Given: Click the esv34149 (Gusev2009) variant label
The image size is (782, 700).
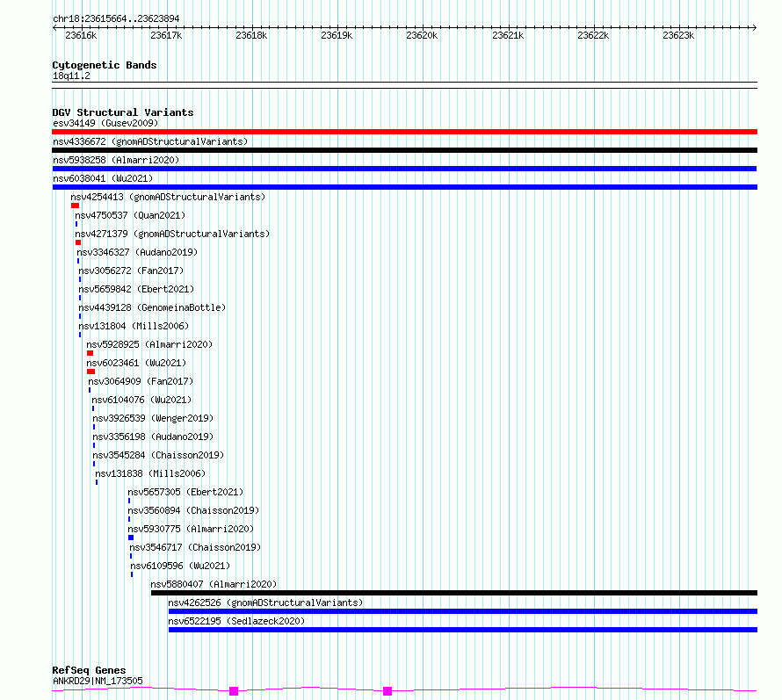Looking at the screenshot, I should (105, 123).
